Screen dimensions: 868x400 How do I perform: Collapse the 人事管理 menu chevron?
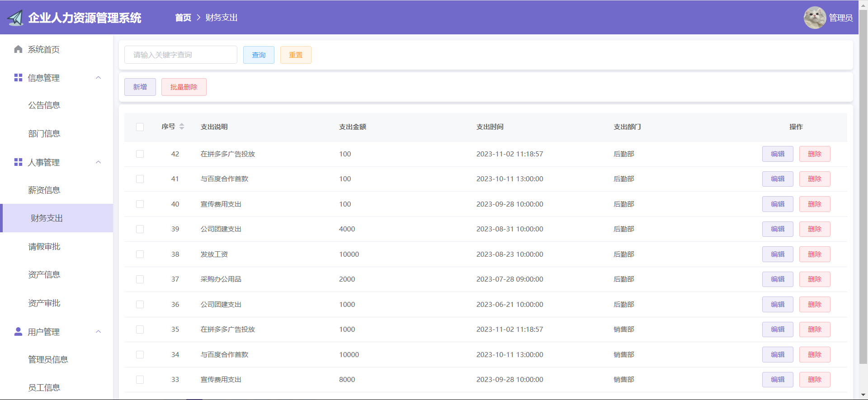(99, 162)
